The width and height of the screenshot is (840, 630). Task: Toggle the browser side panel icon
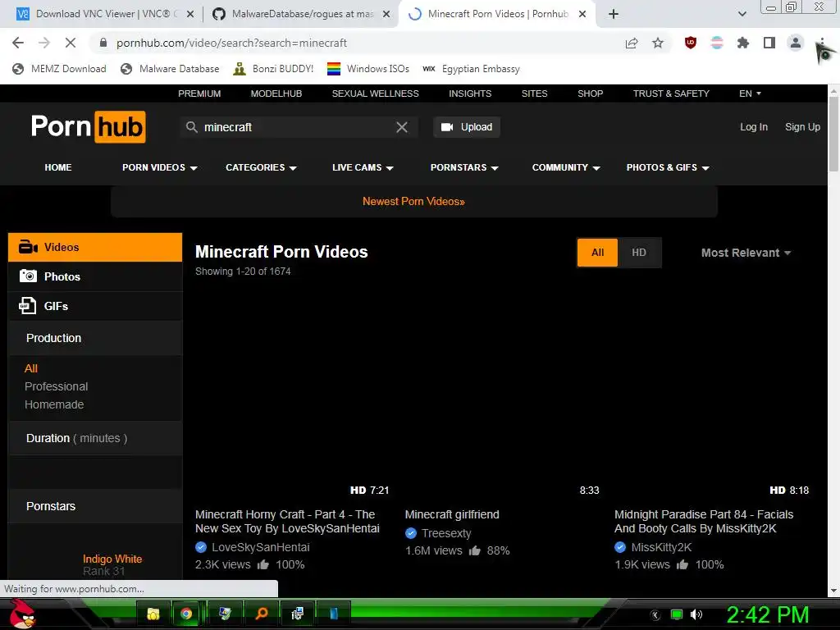pyautogui.click(x=769, y=43)
